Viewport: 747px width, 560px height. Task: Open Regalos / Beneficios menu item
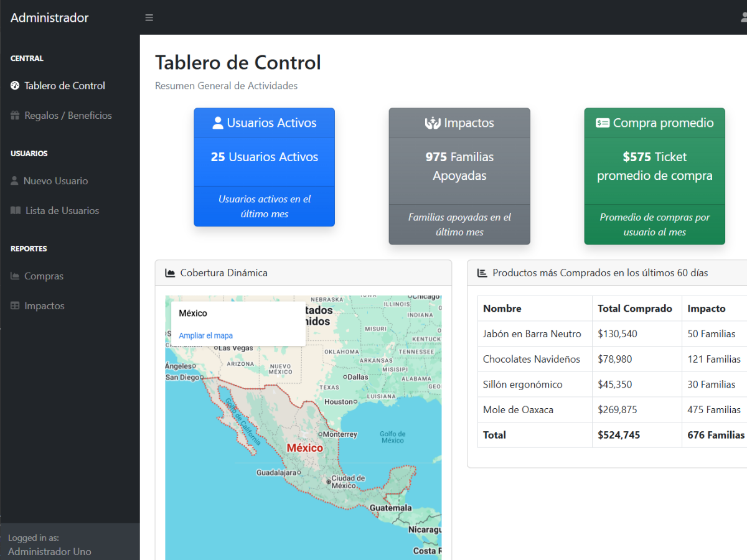[68, 116]
